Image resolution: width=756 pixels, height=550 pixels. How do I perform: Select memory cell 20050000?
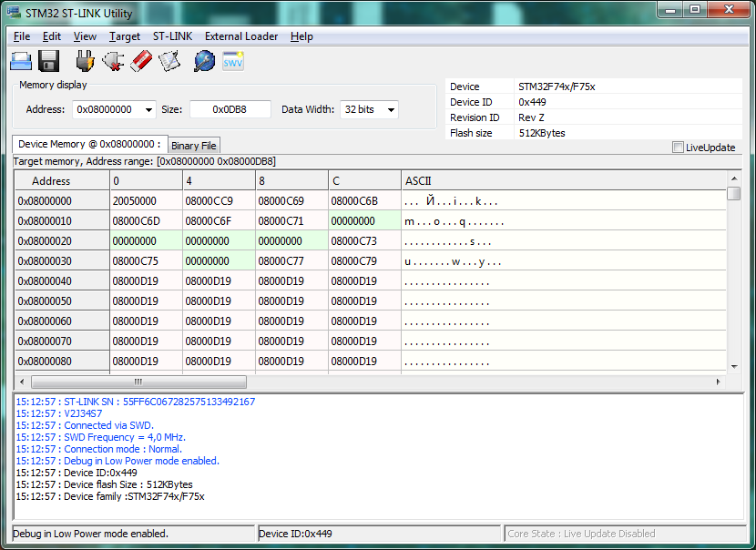point(146,201)
